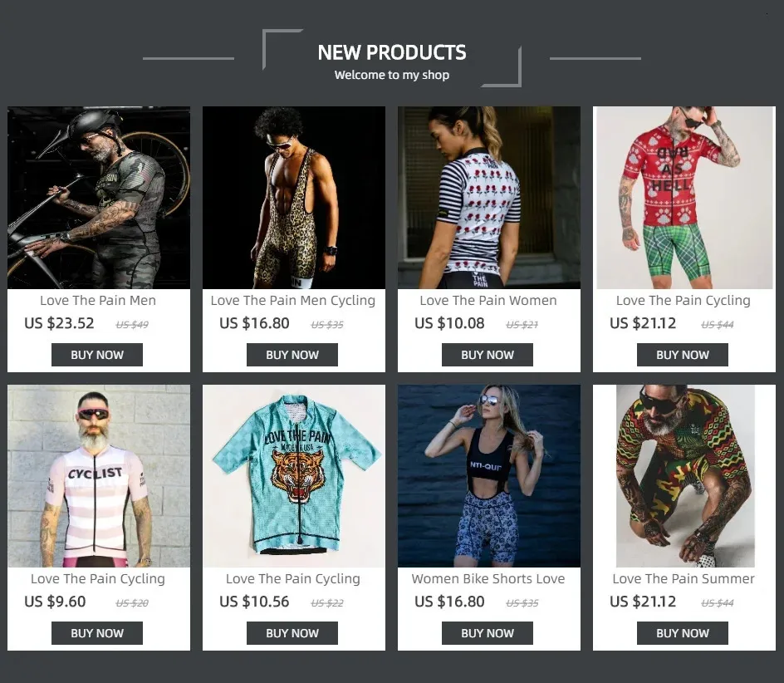Buy the US $9.60 cycling jersey
Image resolution: width=784 pixels, height=683 pixels.
coord(97,633)
